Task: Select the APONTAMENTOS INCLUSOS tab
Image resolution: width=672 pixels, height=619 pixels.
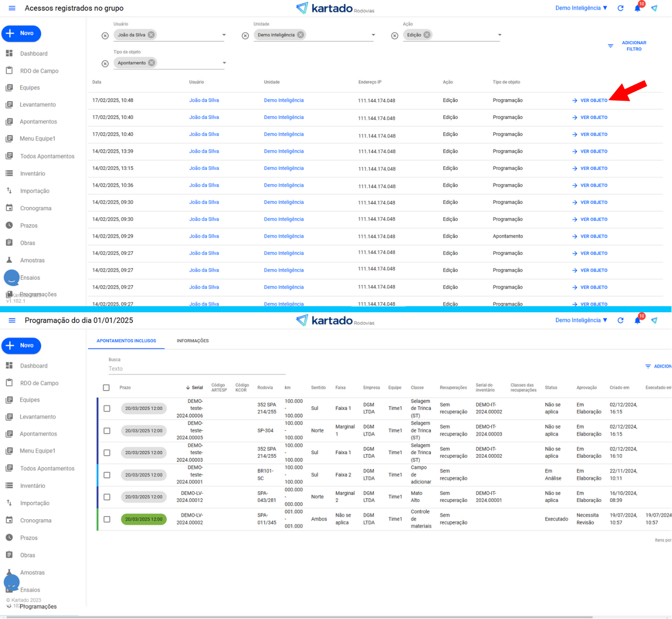Action: [x=126, y=341]
